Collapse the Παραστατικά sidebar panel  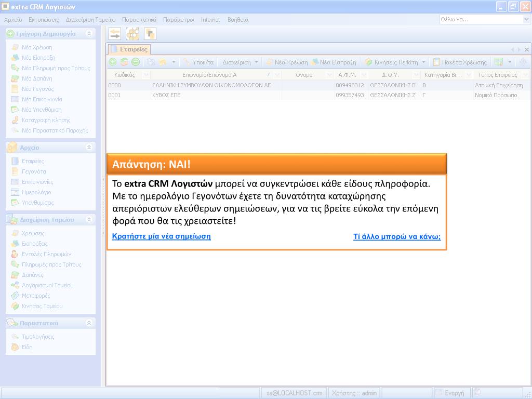89,323
